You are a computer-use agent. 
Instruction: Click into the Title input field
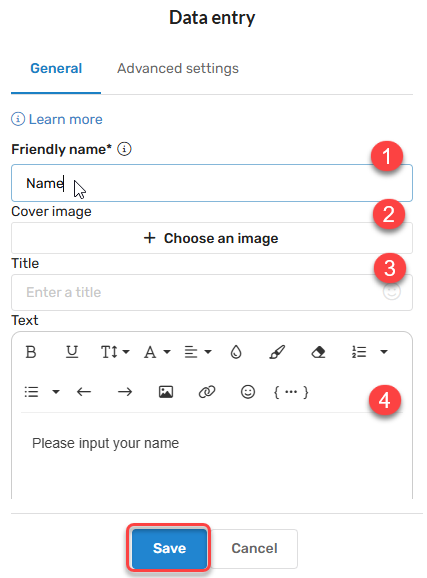(x=212, y=292)
